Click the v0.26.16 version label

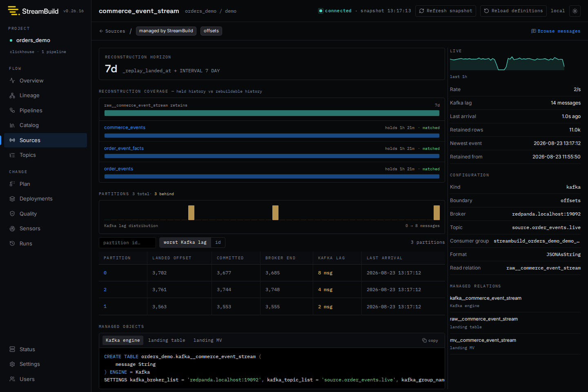click(73, 11)
